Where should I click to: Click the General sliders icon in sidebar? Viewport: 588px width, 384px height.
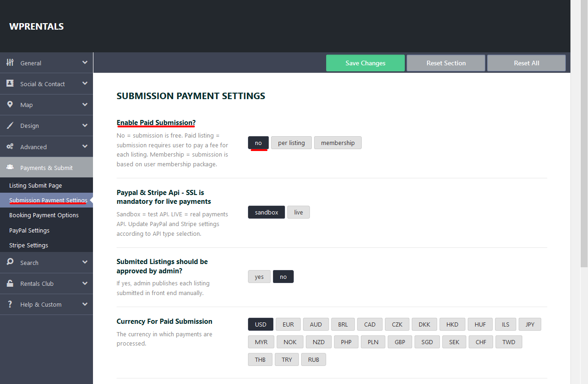pyautogui.click(x=10, y=63)
